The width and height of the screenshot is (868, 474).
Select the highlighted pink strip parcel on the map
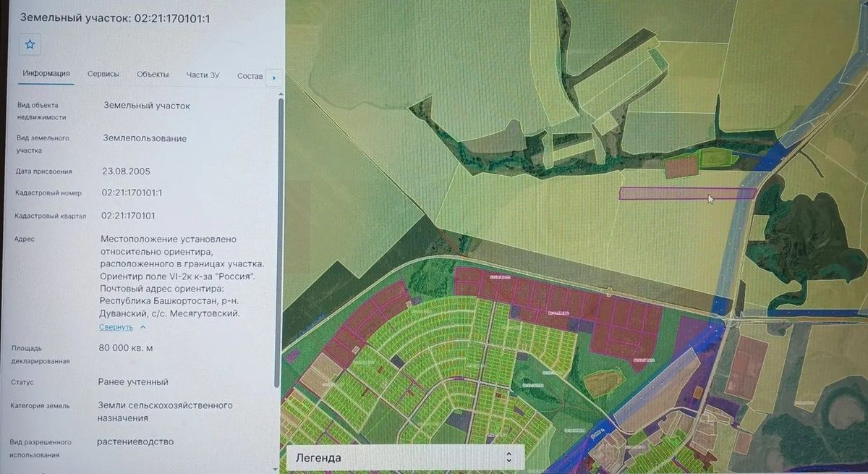pos(687,193)
